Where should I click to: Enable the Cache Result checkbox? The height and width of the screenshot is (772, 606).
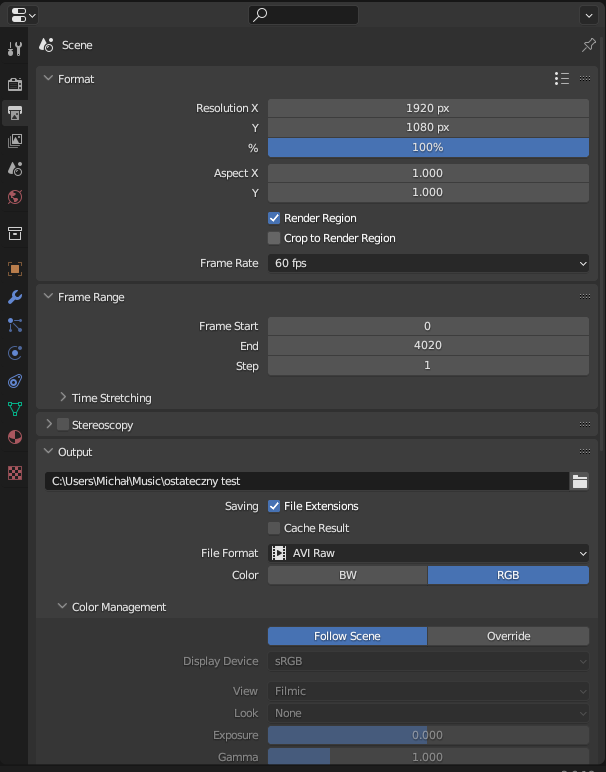coord(274,528)
